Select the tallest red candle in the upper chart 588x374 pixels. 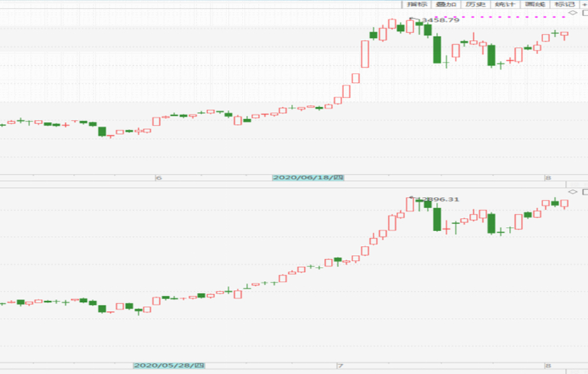coord(364,54)
